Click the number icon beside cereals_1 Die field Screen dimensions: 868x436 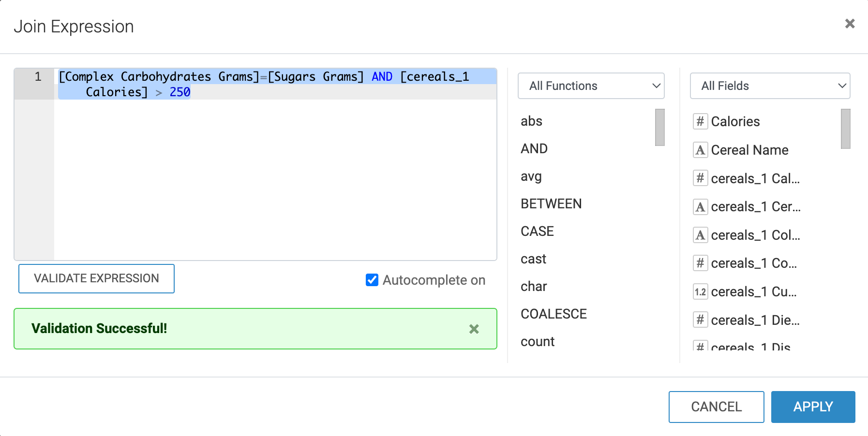(x=700, y=320)
